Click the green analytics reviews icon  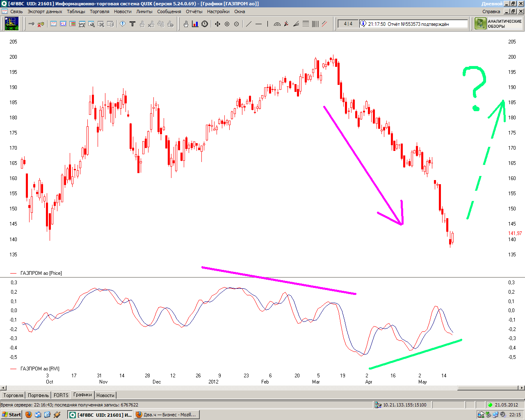tap(481, 24)
